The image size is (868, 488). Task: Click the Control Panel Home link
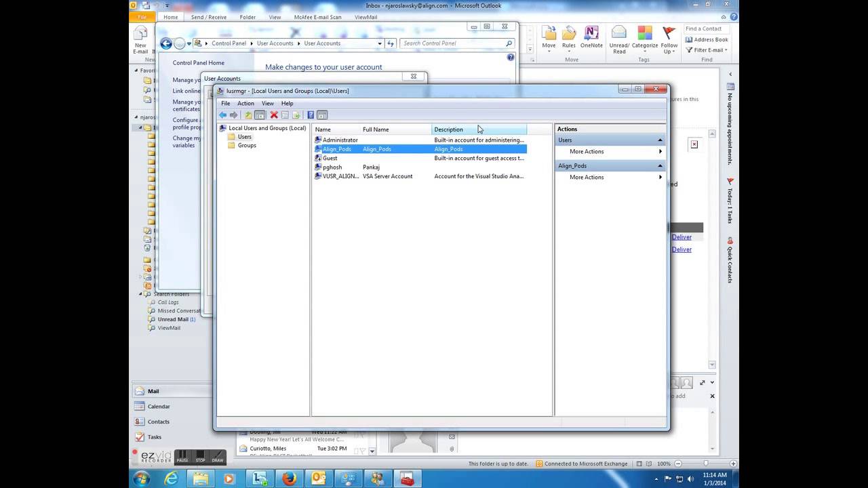[198, 63]
